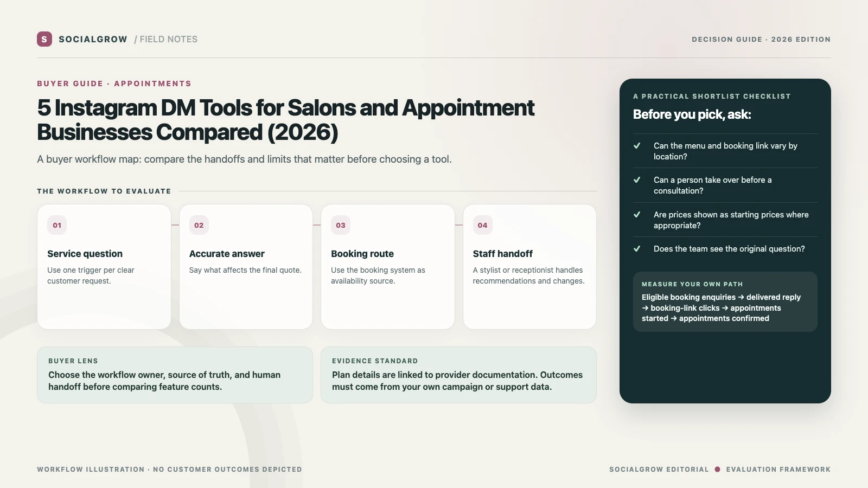Click 'Evaluation Framework' footer text

coord(778,470)
